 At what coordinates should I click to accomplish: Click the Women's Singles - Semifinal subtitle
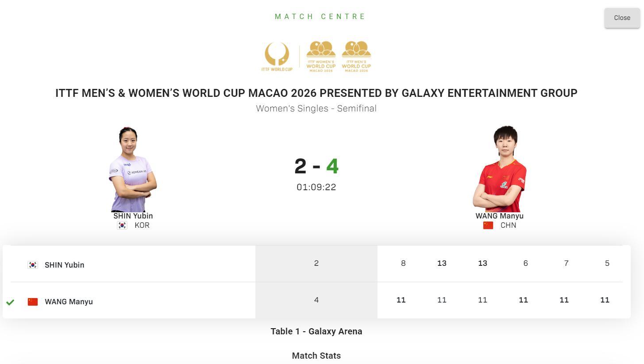click(x=316, y=108)
